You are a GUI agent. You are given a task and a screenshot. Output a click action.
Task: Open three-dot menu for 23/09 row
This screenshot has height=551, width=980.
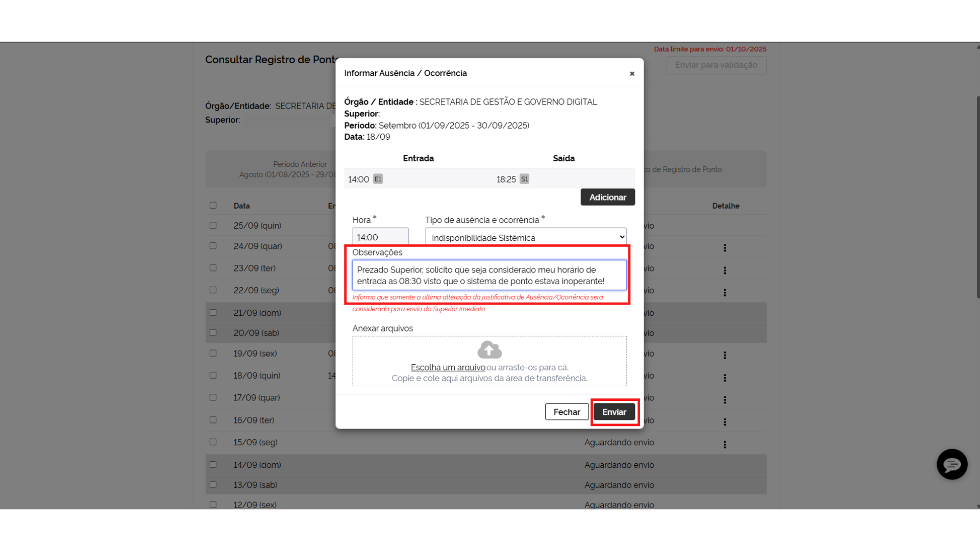724,270
